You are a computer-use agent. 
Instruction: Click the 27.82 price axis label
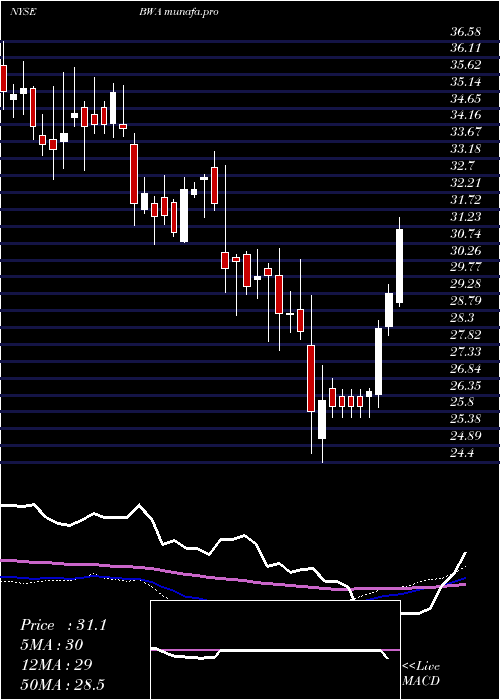(465, 335)
